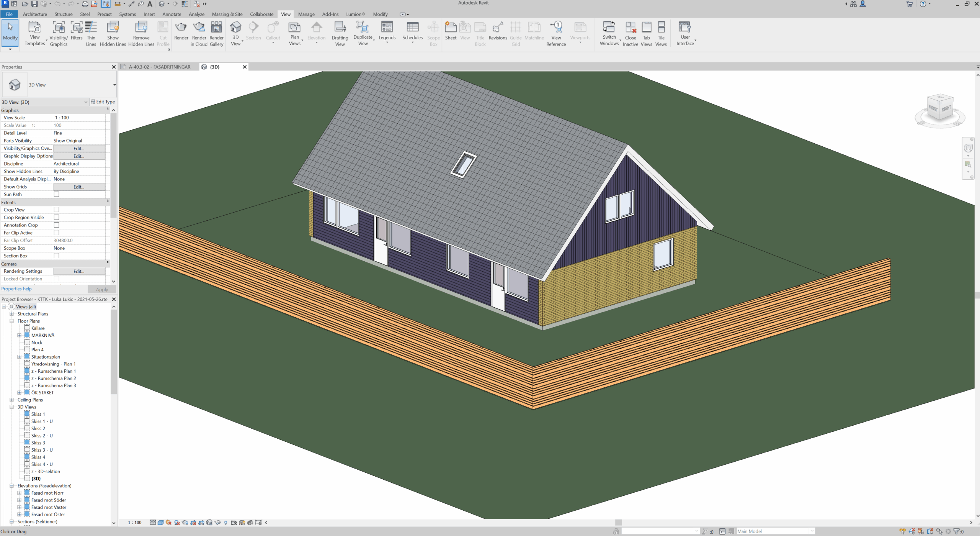The image size is (980, 536).
Task: Click the ViewCube FRONT face
Action: point(933,108)
